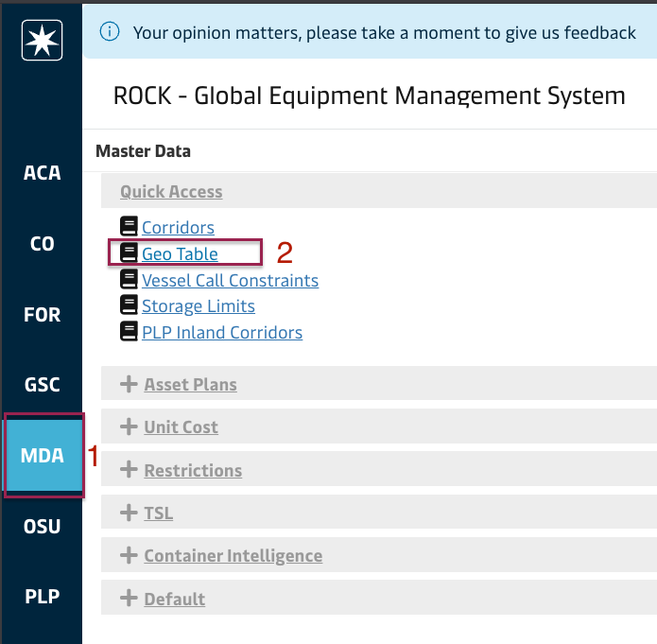
Task: Expand the Asset Plans section
Action: (190, 384)
